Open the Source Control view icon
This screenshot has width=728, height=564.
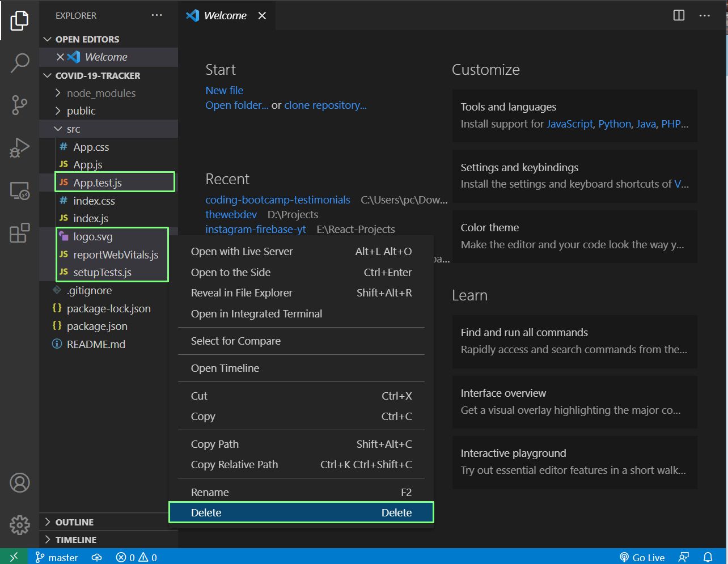19,105
